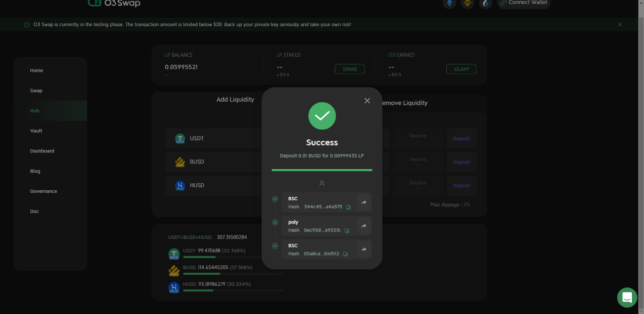The height and width of the screenshot is (314, 644).
Task: Select the Heco network icon
Action: tap(486, 3)
